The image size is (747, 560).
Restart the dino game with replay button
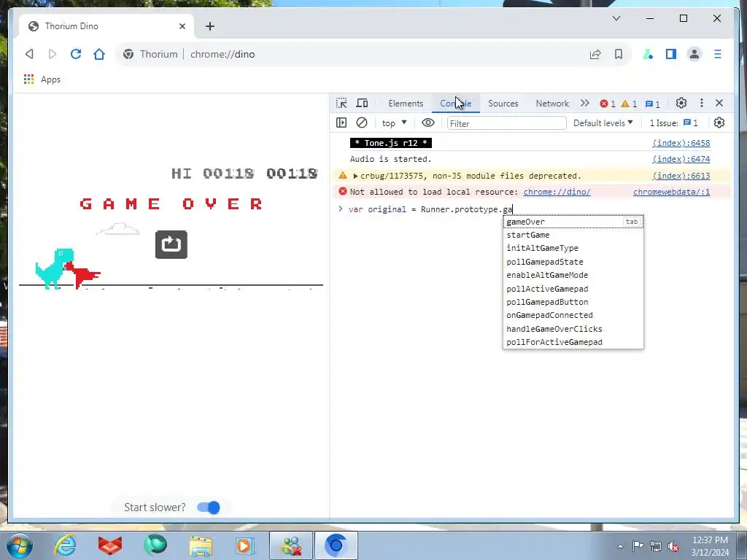(x=171, y=244)
